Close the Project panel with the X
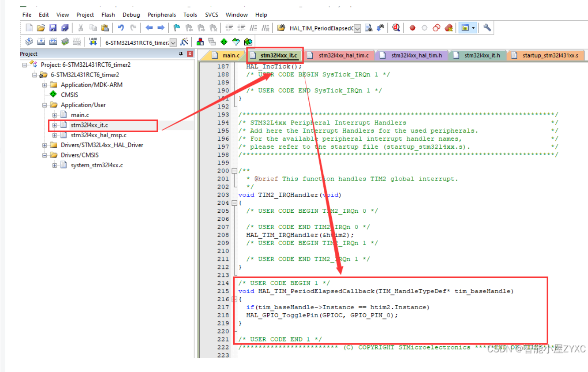The width and height of the screenshot is (588, 372). (x=190, y=54)
